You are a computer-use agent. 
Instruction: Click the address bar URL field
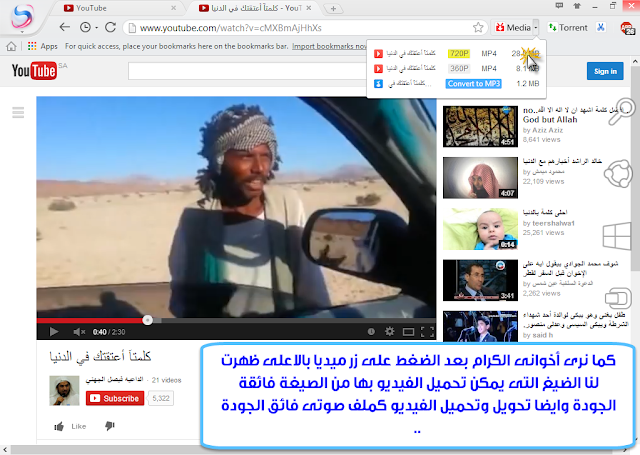click(302, 28)
